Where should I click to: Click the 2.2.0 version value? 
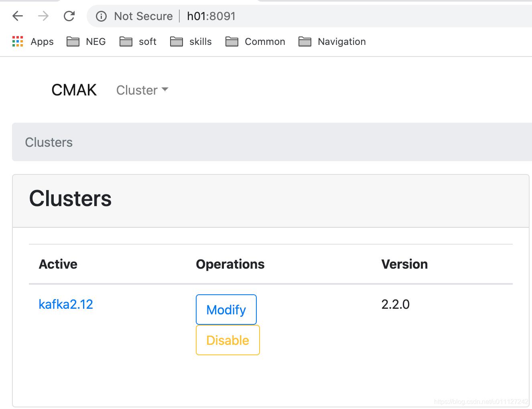pyautogui.click(x=395, y=304)
